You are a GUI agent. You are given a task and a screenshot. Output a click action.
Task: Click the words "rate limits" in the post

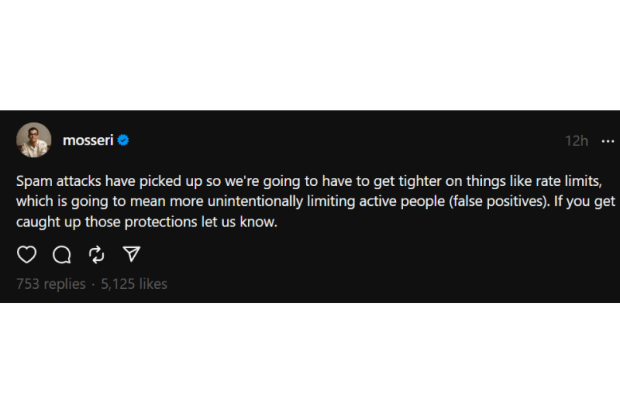tap(565, 182)
